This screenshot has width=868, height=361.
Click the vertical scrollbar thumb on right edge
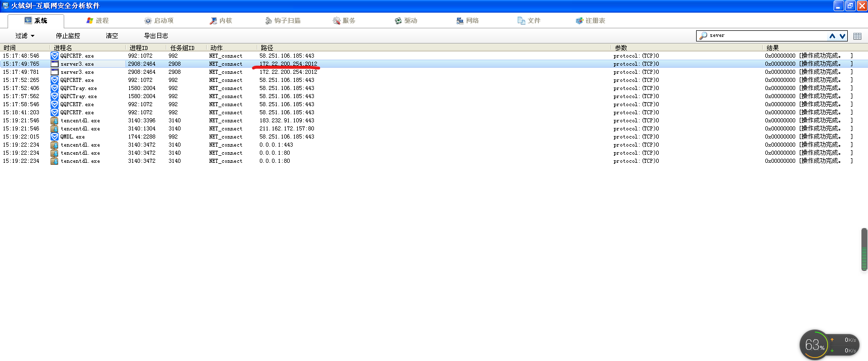[864, 250]
